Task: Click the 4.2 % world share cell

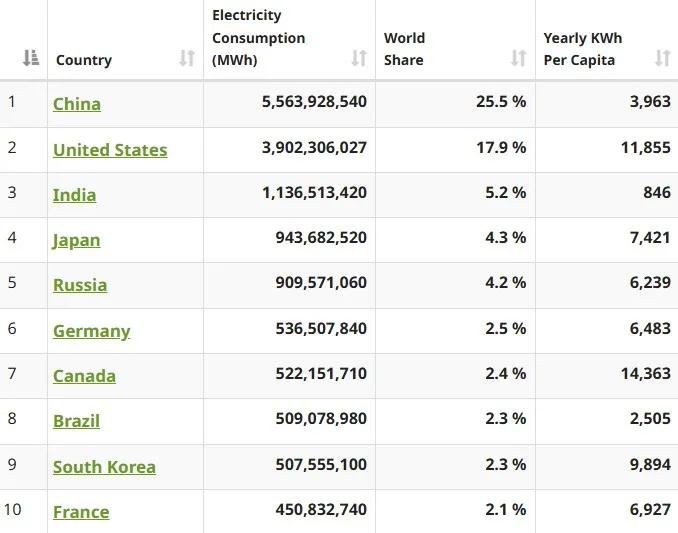Action: (505, 282)
